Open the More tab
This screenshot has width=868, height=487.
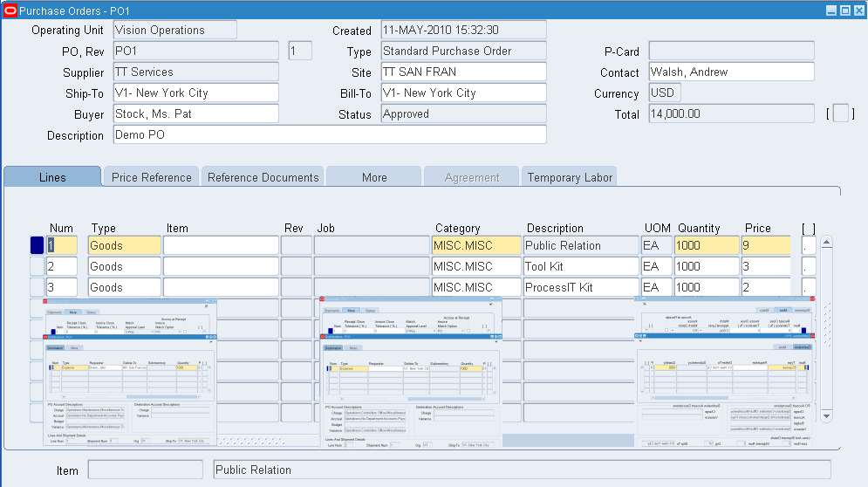point(374,177)
